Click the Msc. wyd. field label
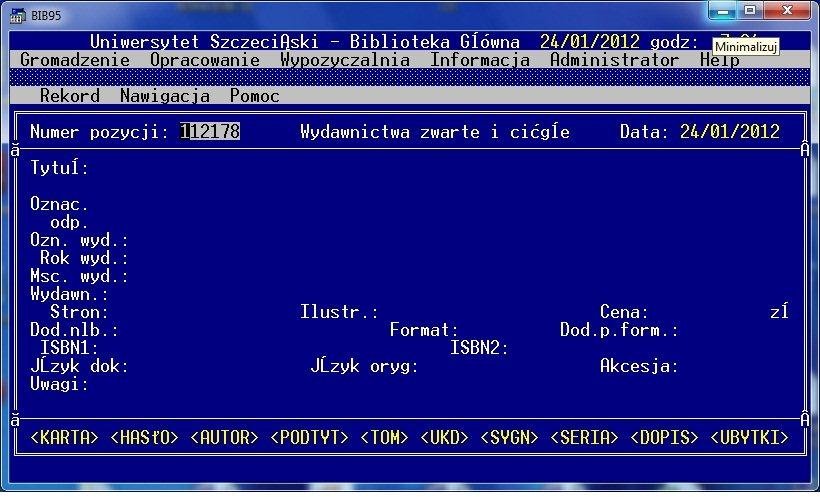The height and width of the screenshot is (497, 820). pos(79,276)
